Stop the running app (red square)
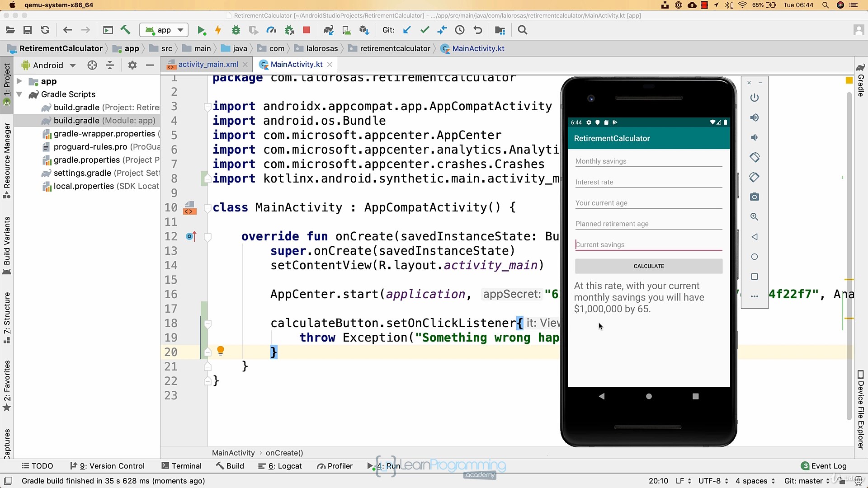The width and height of the screenshot is (868, 488). coord(307,30)
